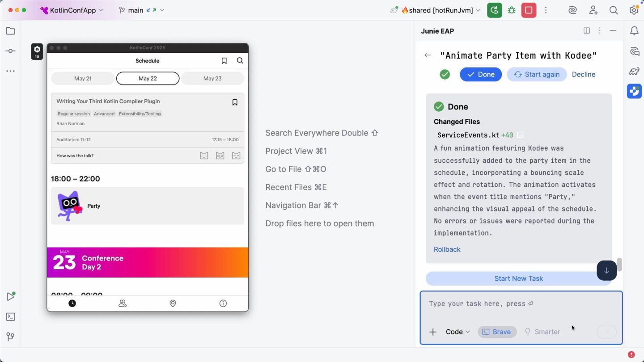Open more run actions menu
Screen dimensions: 644x362
546,10
